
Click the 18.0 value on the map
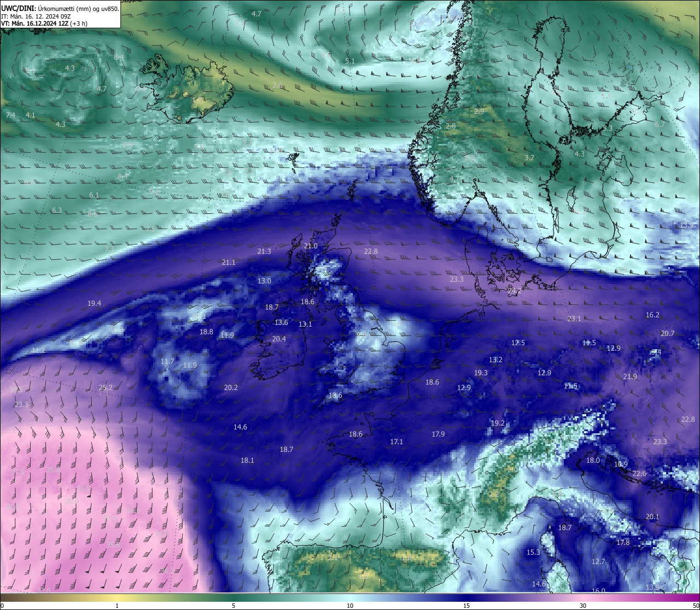coord(593,460)
